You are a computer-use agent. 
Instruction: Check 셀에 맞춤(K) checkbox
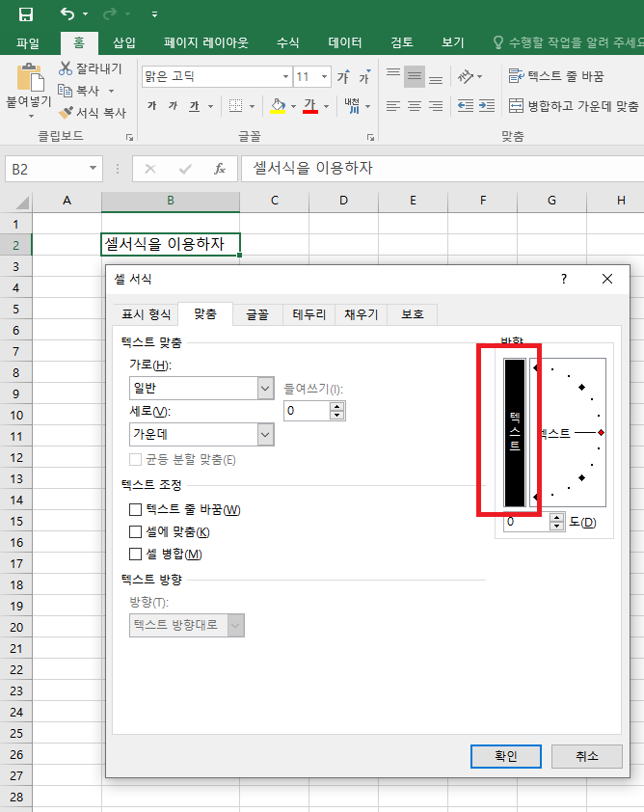click(135, 531)
